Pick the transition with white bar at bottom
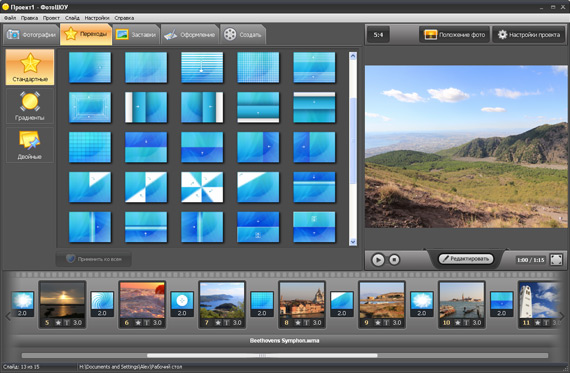Screen dimensions: 570x373 [258, 107]
